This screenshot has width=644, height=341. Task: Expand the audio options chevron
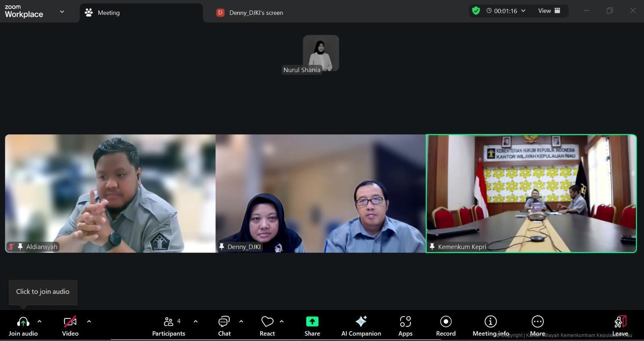coord(39,321)
